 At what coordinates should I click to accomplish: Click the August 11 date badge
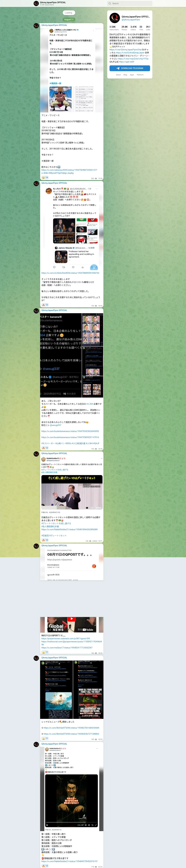click(x=69, y=20)
